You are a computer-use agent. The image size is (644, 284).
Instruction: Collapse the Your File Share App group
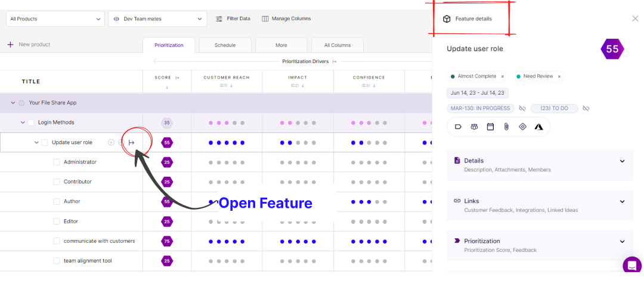[x=13, y=103]
